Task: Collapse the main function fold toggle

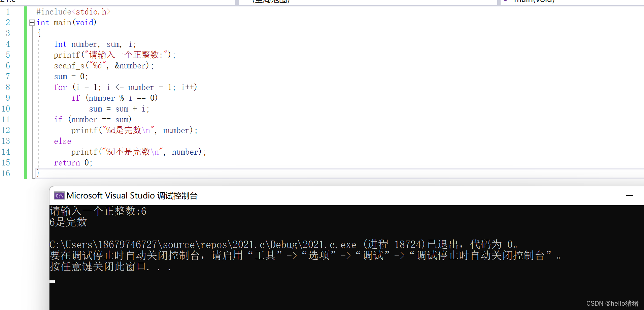Action: pyautogui.click(x=32, y=23)
